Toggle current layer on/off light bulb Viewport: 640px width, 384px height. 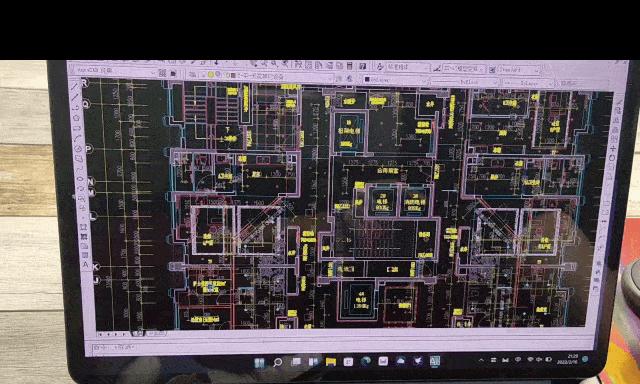[x=211, y=74]
